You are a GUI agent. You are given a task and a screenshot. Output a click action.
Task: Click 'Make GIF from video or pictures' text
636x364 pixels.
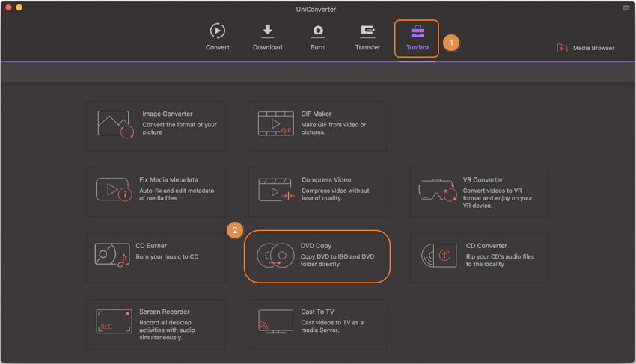pos(334,128)
